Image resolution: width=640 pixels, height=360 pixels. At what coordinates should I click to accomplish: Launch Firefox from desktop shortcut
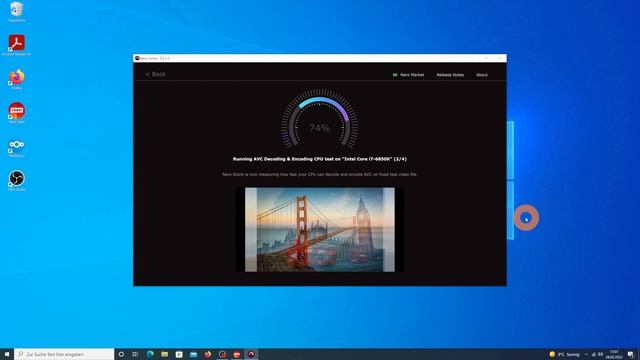click(x=16, y=79)
